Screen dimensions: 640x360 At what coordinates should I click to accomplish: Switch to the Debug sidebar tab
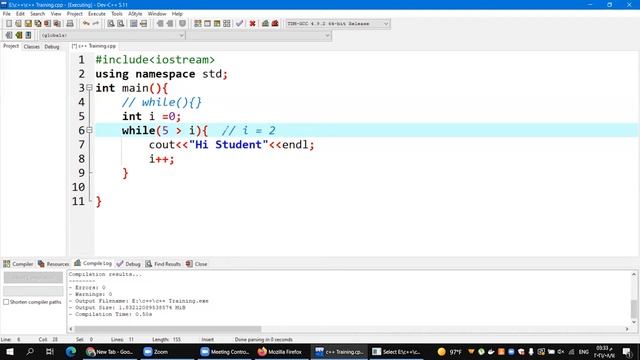tap(52, 47)
